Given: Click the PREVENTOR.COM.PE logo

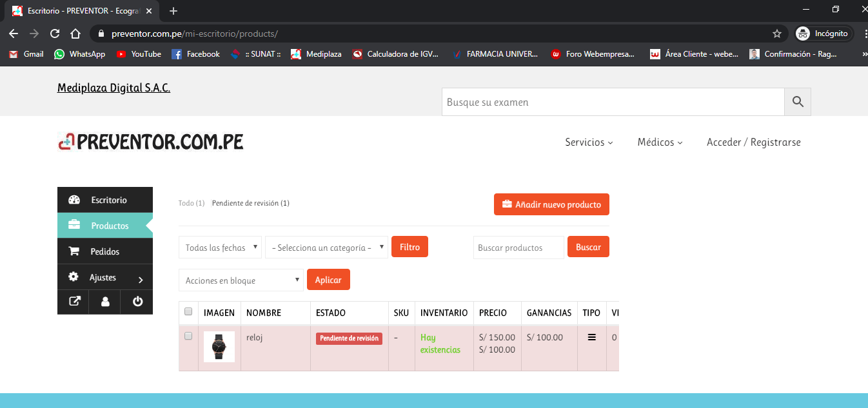Looking at the screenshot, I should 150,142.
